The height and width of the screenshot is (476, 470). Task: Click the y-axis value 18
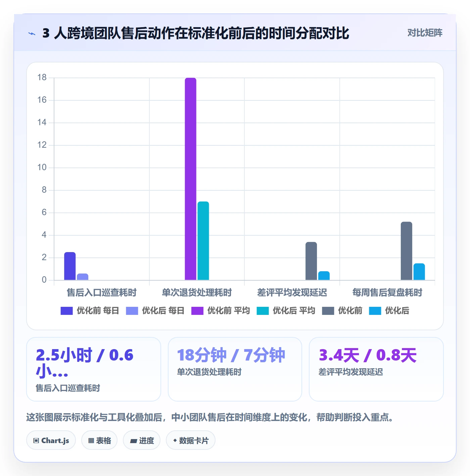coord(42,78)
